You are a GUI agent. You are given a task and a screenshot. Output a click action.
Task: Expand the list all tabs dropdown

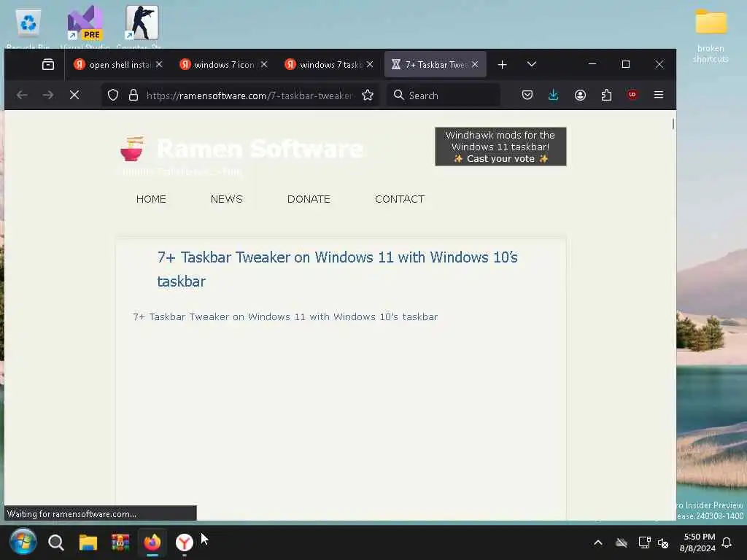532,64
